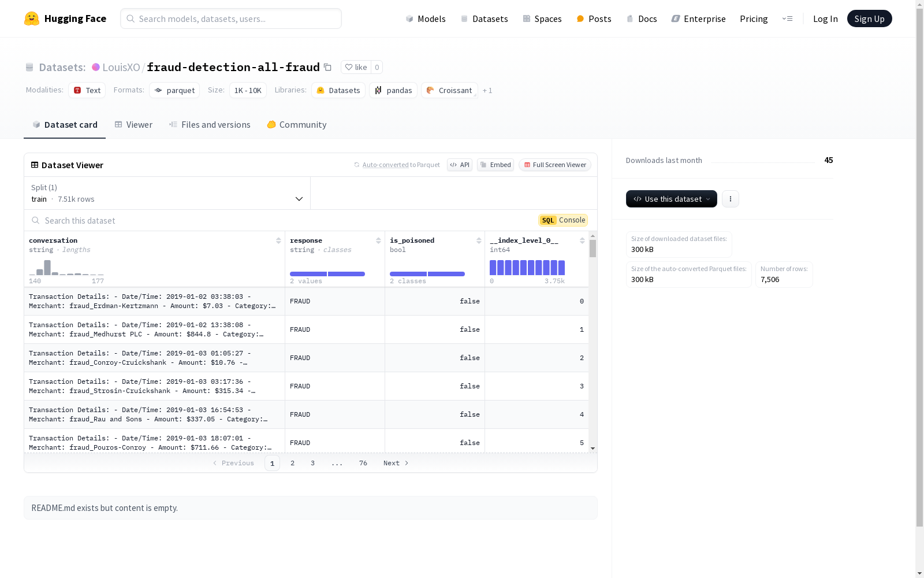
Task: Click the heart like icon
Action: click(x=349, y=67)
